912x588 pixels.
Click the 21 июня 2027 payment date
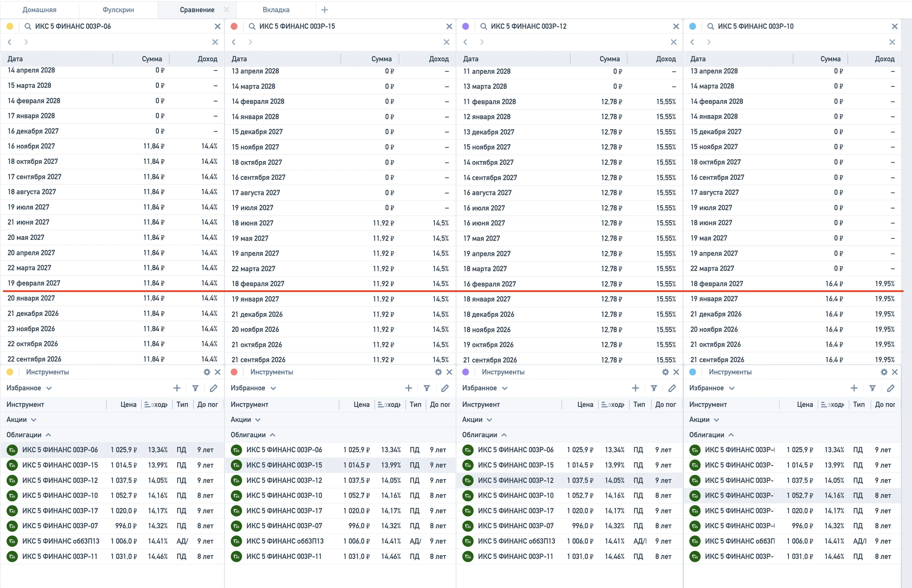click(x=28, y=222)
